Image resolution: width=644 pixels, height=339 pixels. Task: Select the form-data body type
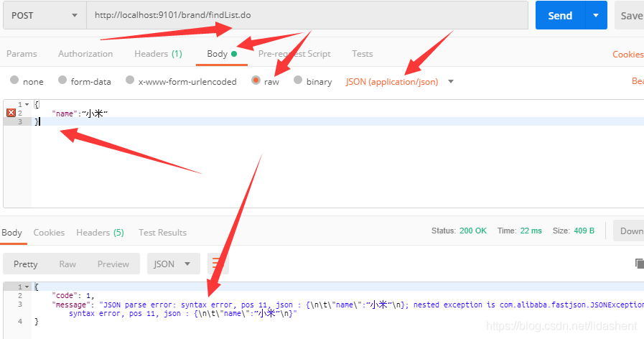pyautogui.click(x=62, y=80)
